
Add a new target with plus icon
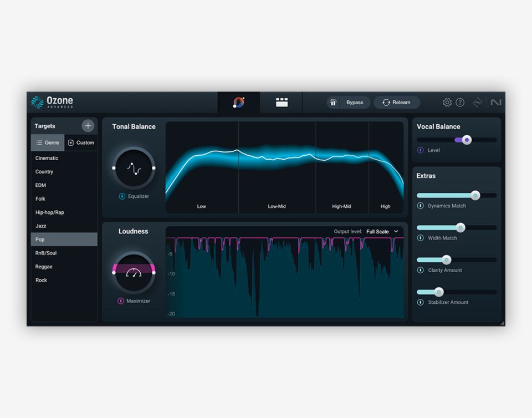[88, 126]
